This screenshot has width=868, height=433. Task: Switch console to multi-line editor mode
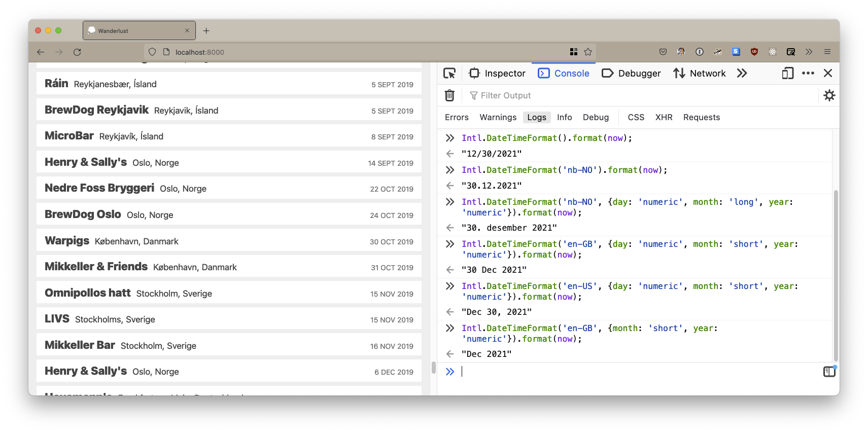point(829,372)
